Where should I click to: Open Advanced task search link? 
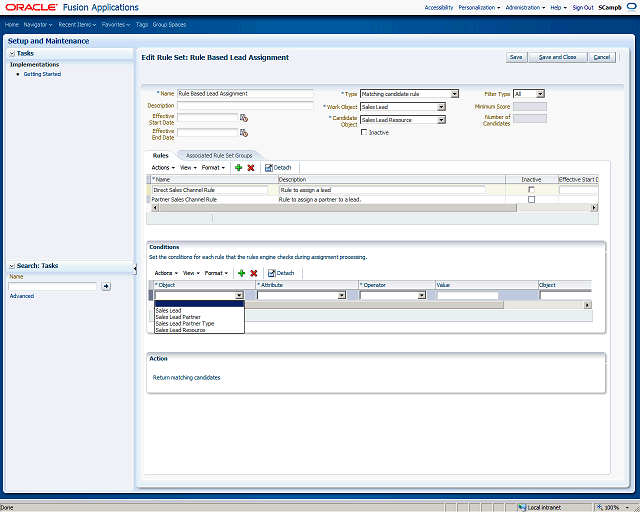tap(22, 296)
